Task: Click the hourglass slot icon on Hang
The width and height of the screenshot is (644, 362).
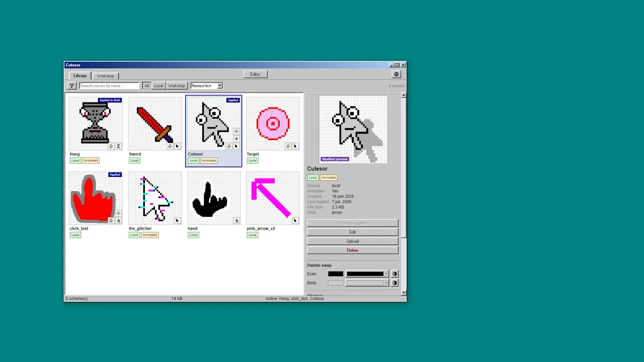Action: [119, 146]
